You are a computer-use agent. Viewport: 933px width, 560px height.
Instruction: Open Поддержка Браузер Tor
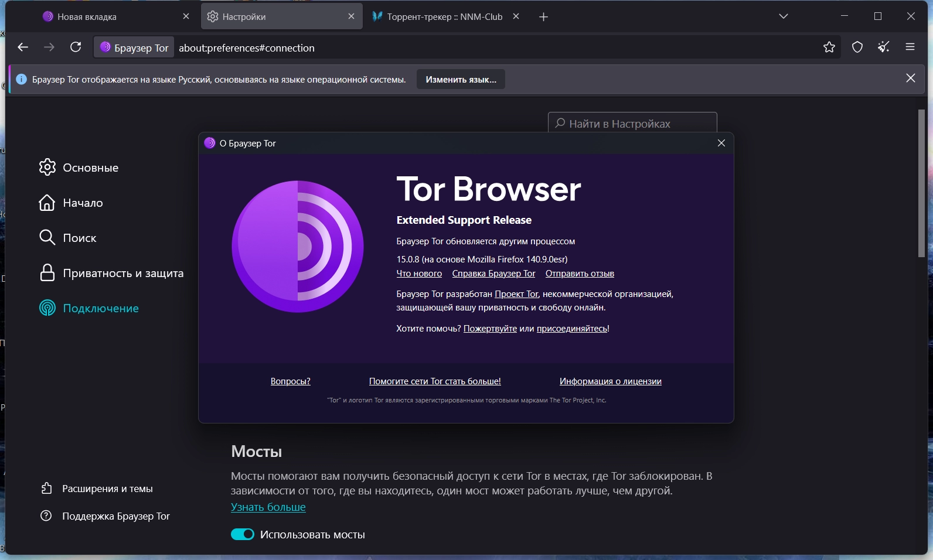pos(104,516)
